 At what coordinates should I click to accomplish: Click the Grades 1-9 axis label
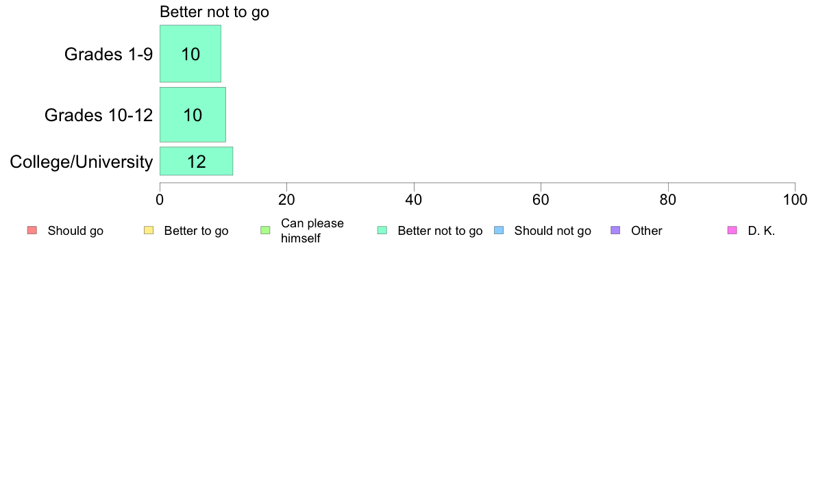coord(108,54)
